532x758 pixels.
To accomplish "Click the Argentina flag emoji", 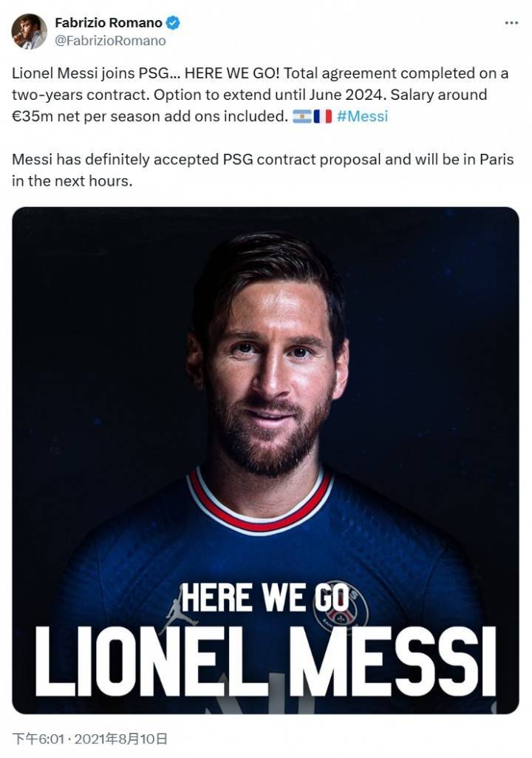I will (x=301, y=116).
